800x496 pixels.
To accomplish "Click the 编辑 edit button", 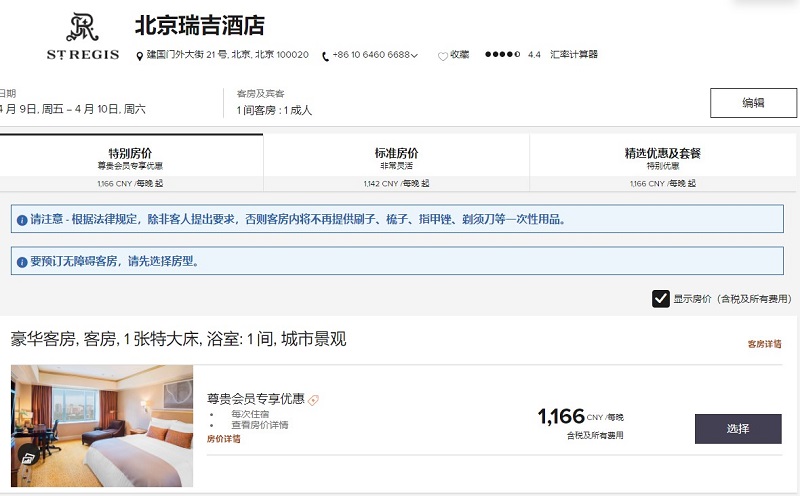I will click(753, 103).
